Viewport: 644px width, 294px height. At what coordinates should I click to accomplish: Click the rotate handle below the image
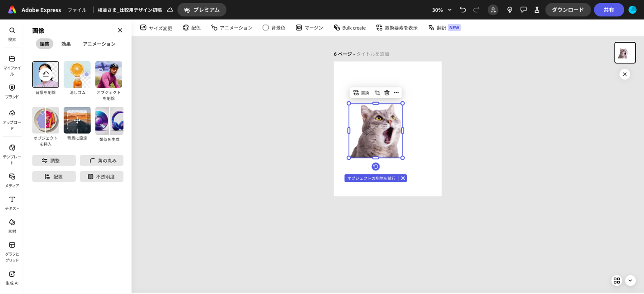pyautogui.click(x=376, y=167)
